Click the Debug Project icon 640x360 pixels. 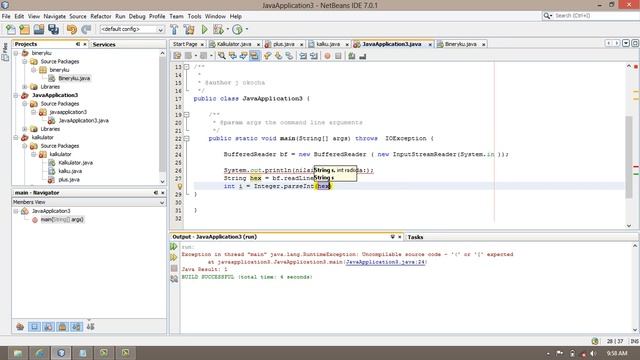[218, 29]
